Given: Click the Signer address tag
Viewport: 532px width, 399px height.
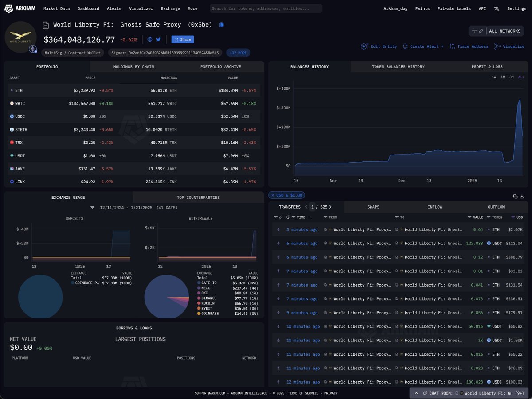Looking at the screenshot, I should pyautogui.click(x=165, y=53).
